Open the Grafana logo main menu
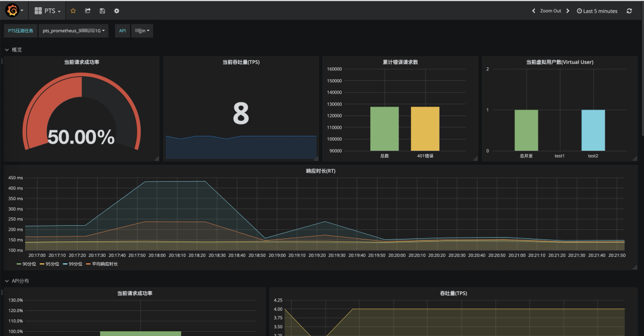The height and width of the screenshot is (336, 644). click(14, 11)
